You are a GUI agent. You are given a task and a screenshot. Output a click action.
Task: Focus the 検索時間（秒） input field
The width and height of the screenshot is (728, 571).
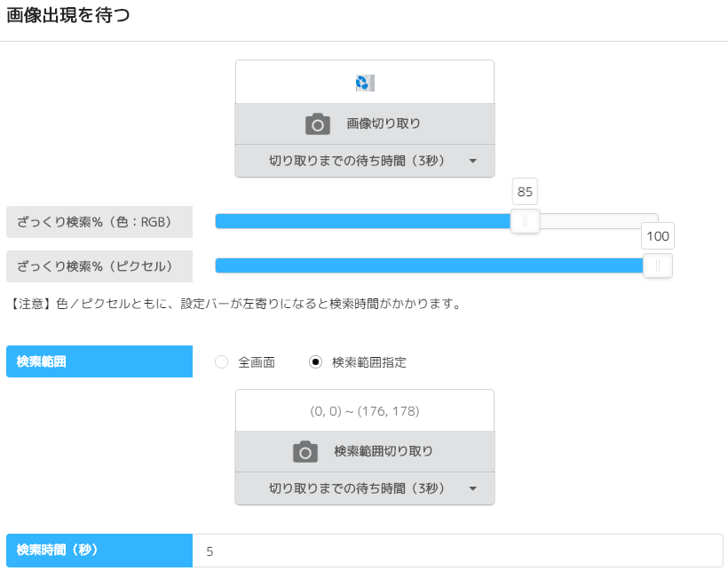[x=457, y=551]
